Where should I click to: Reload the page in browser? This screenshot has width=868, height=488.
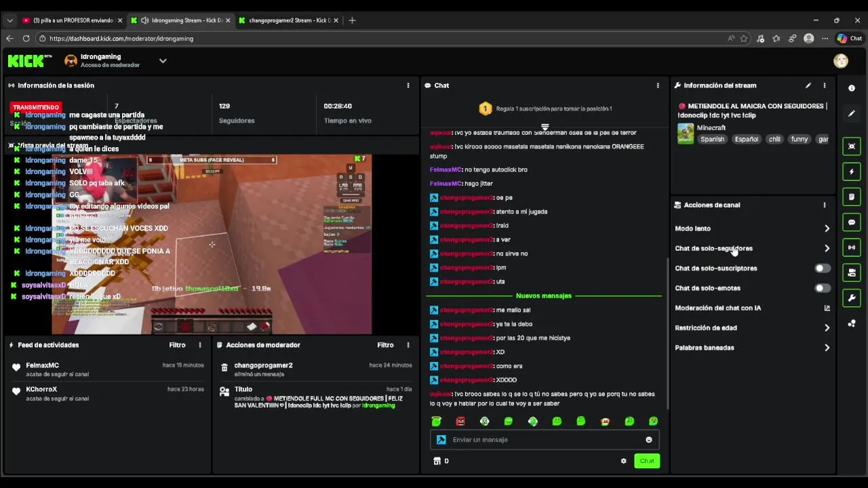26,39
